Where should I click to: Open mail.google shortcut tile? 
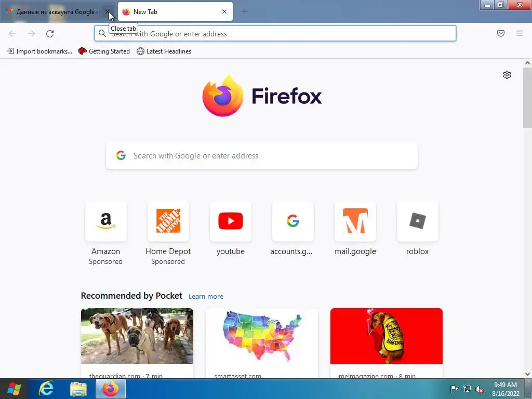355,221
